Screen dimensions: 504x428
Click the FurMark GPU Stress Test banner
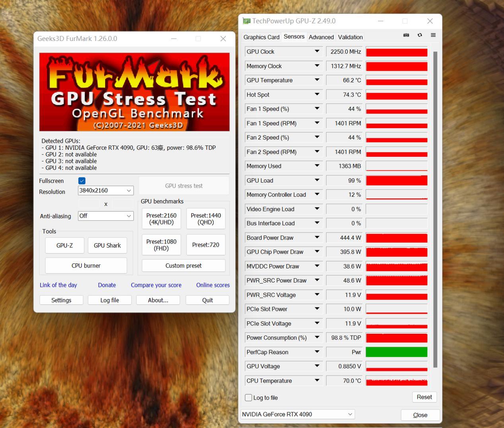tap(134, 92)
